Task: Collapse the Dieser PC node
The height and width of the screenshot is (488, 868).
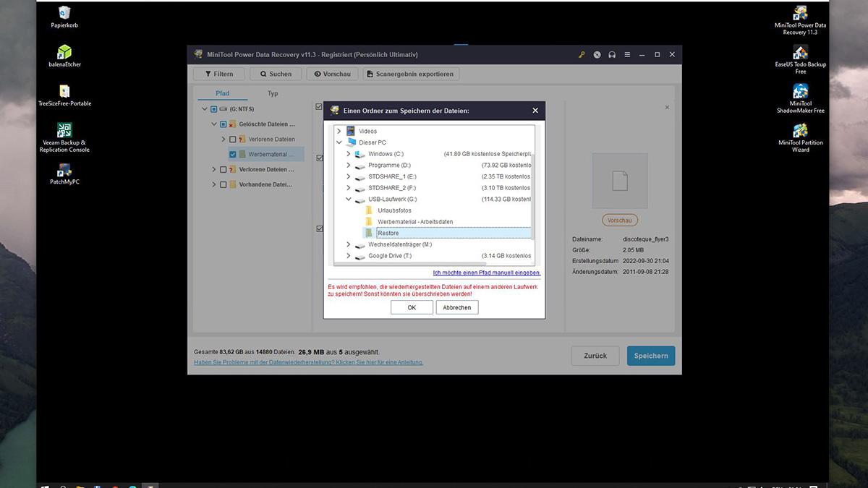Action: 339,142
